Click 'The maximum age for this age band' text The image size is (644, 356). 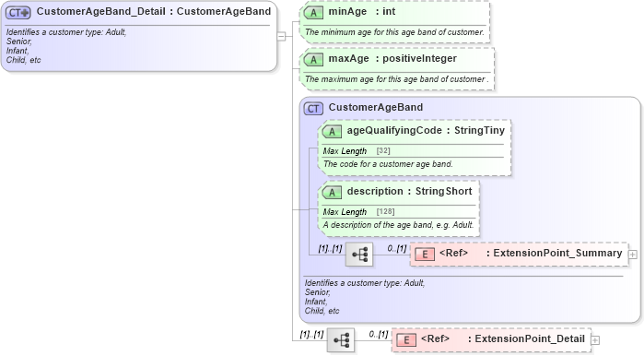(x=396, y=79)
